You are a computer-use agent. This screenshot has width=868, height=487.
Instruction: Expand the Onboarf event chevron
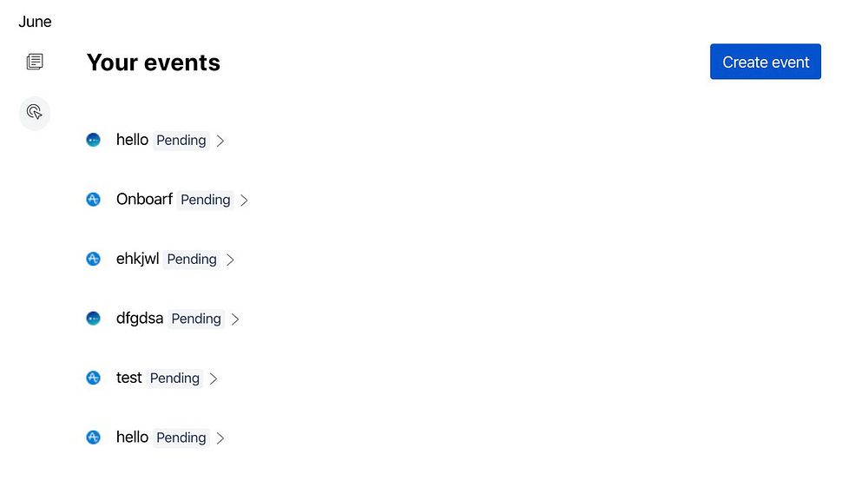click(x=244, y=200)
